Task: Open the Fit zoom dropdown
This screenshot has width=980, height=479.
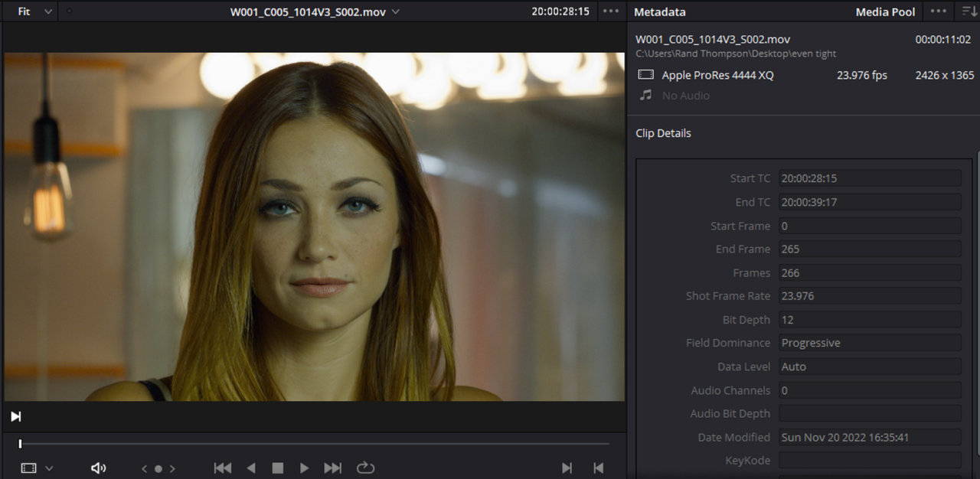Action: coord(35,11)
